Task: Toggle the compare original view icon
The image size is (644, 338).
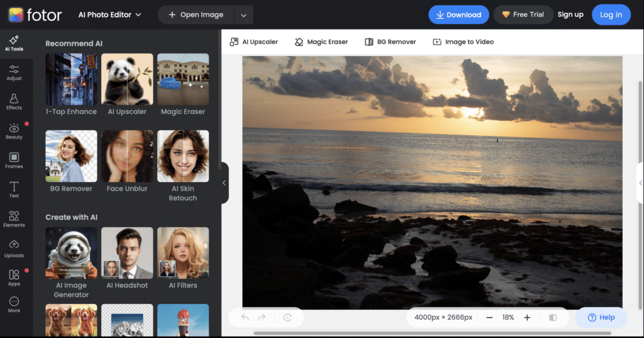Action: coord(553,317)
